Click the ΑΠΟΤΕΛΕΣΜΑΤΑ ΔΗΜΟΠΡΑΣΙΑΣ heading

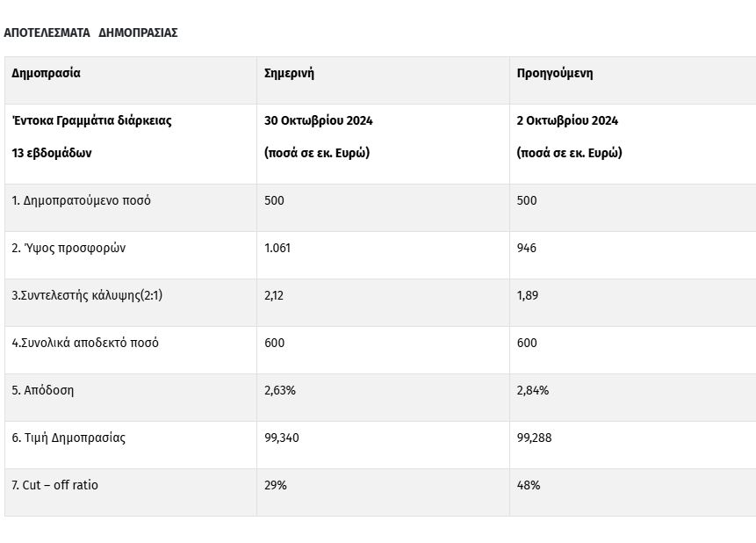(90, 33)
